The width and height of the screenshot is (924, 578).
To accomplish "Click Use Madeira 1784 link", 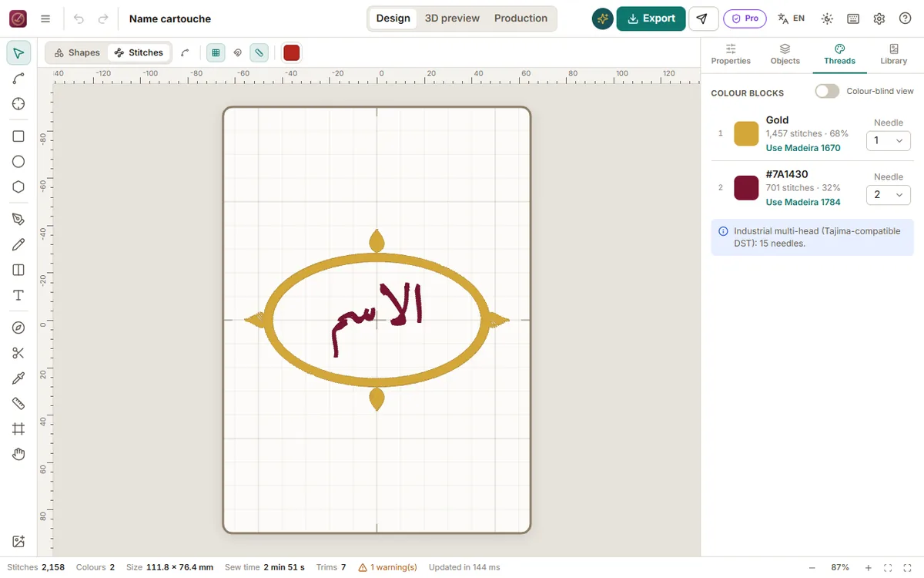I will coord(803,202).
